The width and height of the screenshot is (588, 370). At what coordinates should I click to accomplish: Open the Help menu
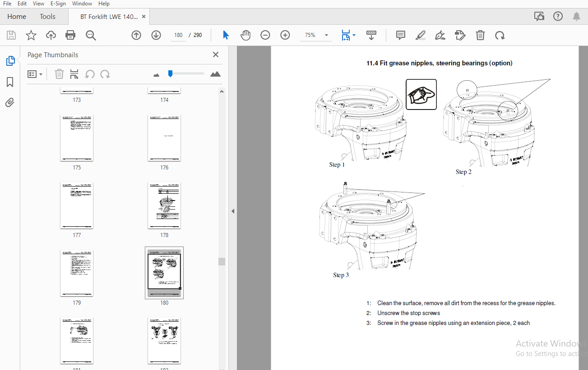tap(104, 4)
